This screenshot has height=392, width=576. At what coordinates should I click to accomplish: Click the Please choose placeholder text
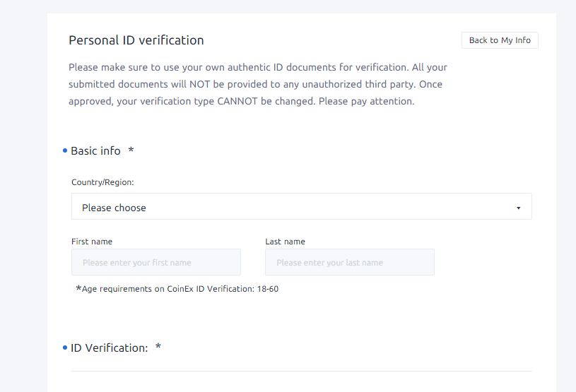click(x=114, y=208)
